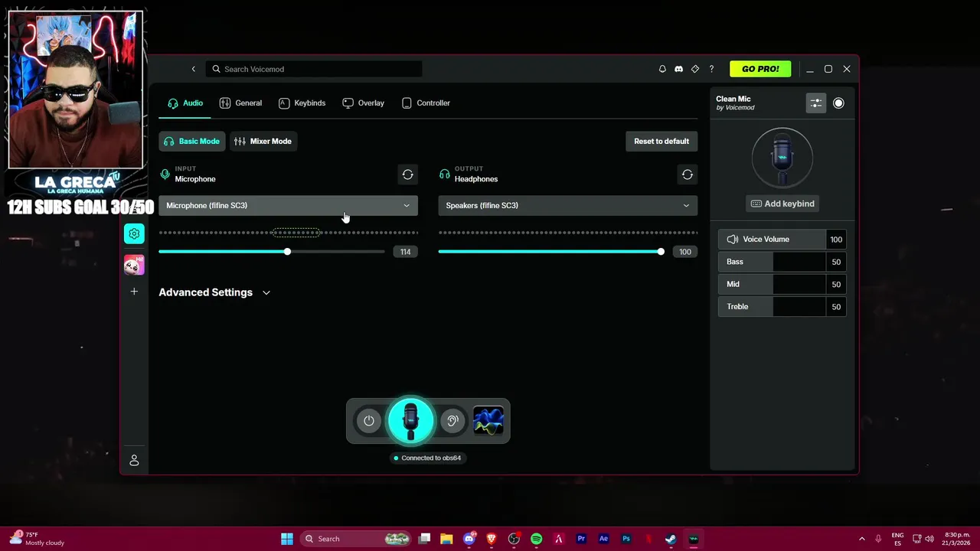
Task: Open the notifications bell in Voicemod
Action: [662, 69]
